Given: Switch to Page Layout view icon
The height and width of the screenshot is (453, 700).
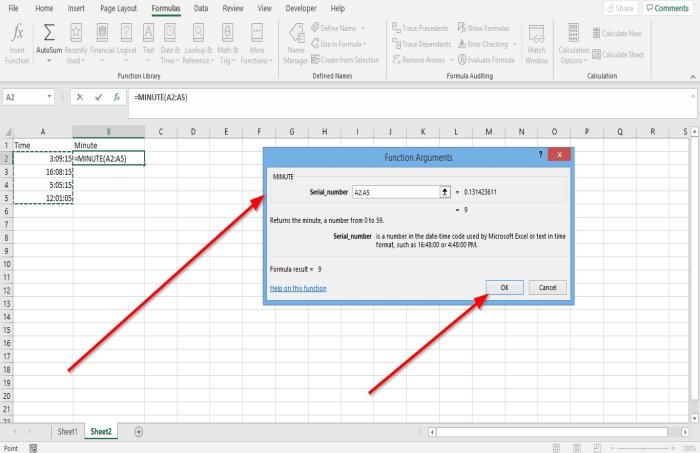Looking at the screenshot, I should [577, 448].
